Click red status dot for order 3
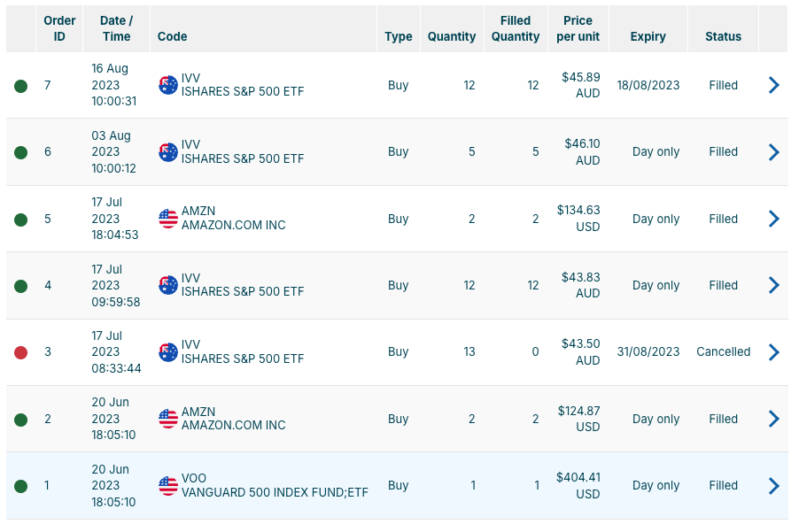 click(21, 352)
